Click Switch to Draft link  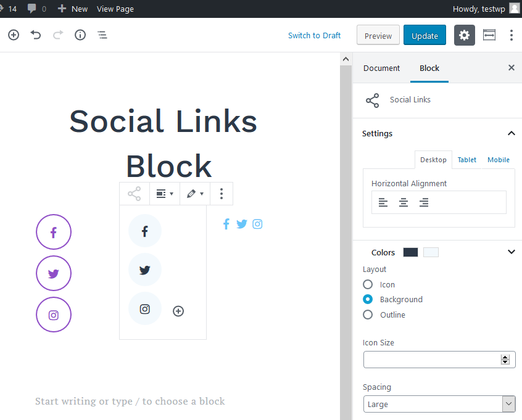(x=314, y=35)
